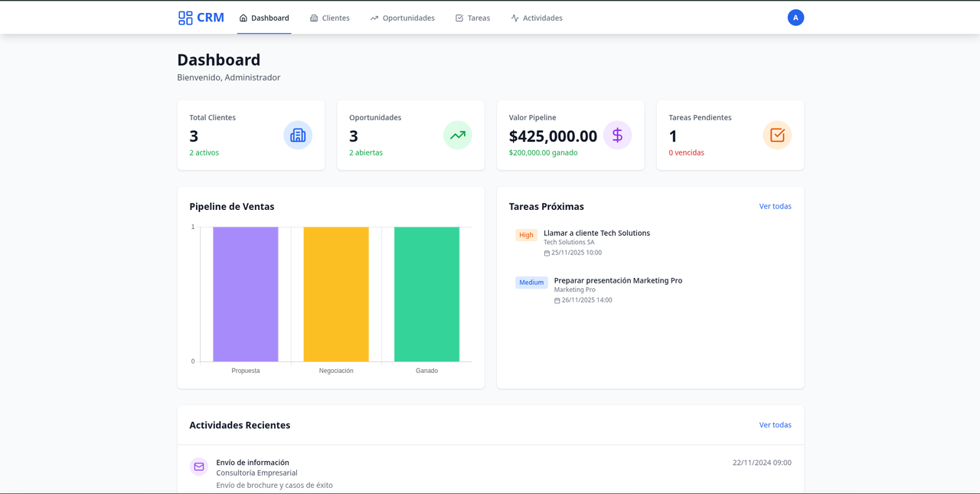980x494 pixels.
Task: Click the CRM grid logo icon
Action: (185, 18)
